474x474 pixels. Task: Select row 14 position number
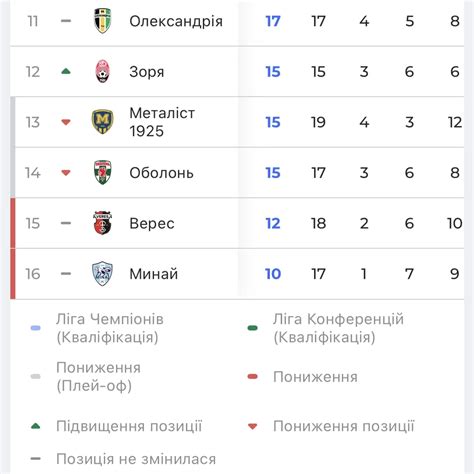[33, 173]
